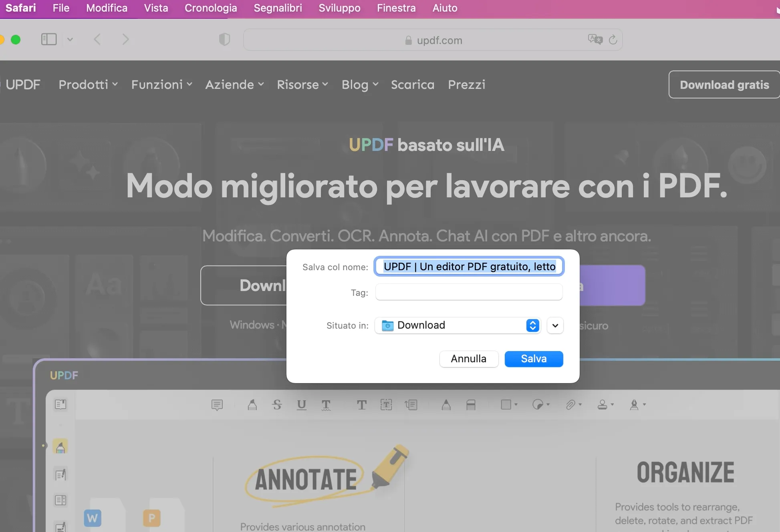
Task: Expand the Prodotti navigation menu
Action: (88, 84)
